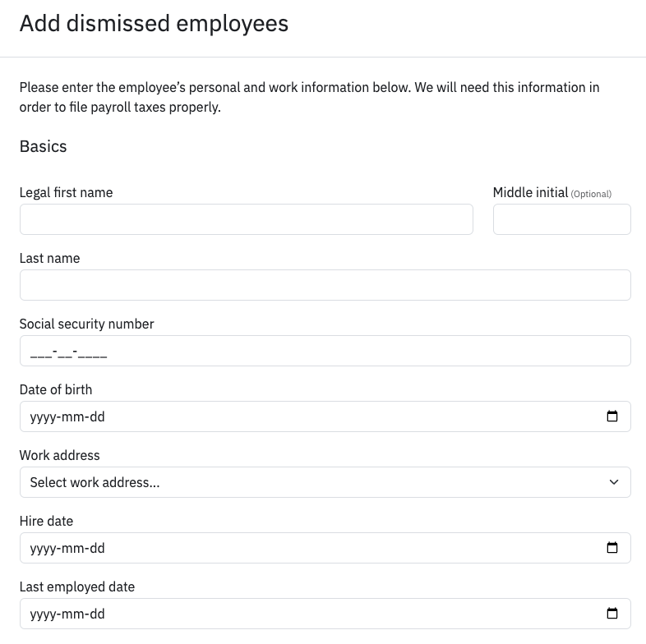This screenshot has height=644, width=646.
Task: Expand the Work address chevron arrow
Action: [x=614, y=482]
